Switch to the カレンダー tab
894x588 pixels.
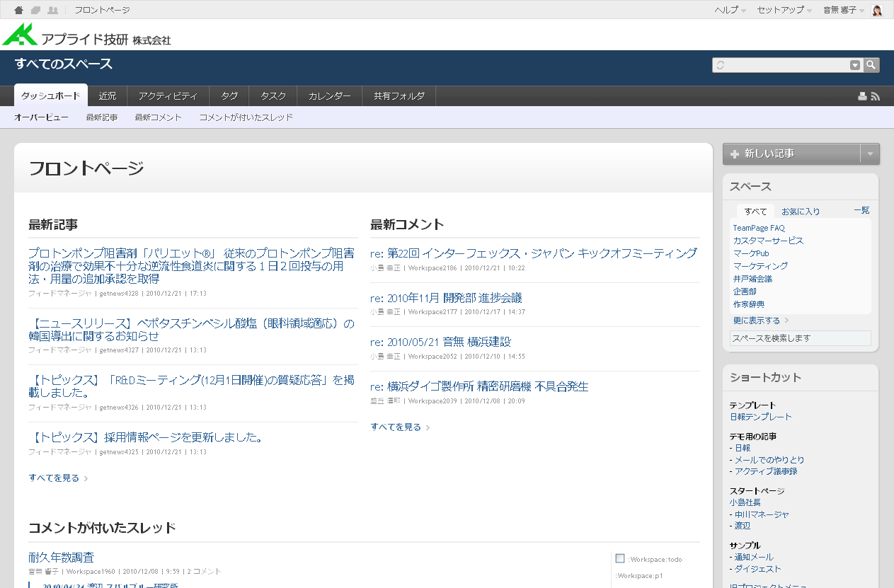(x=329, y=96)
